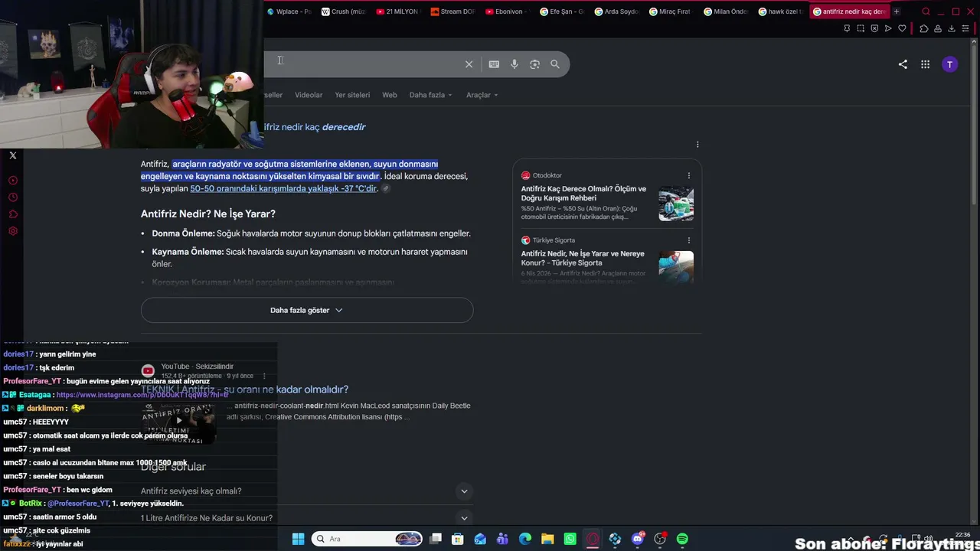Open the X (Twitter) sidebar panel
Viewport: 980px width, 551px height.
point(13,155)
